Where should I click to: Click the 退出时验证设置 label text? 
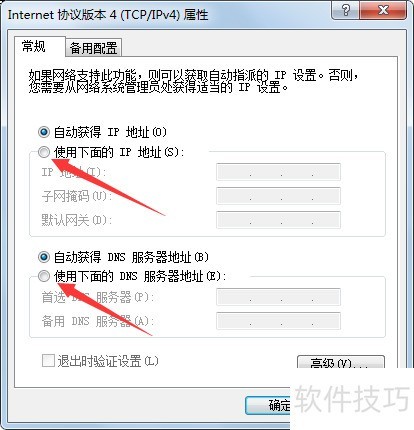click(108, 361)
